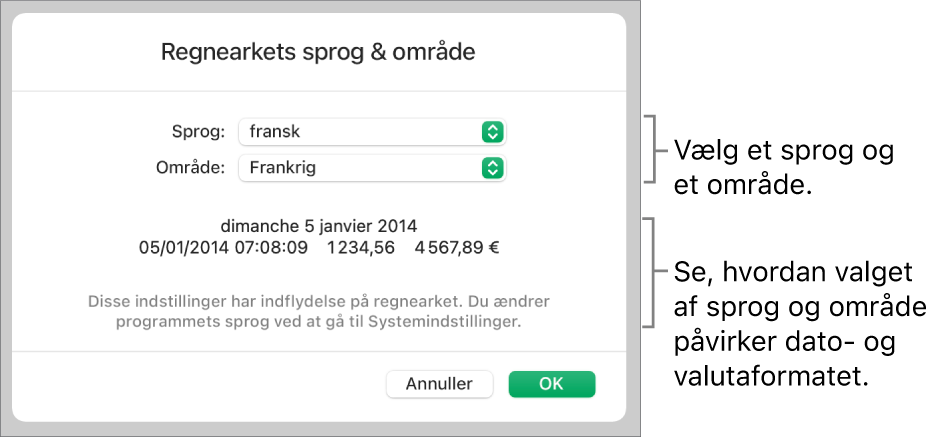Click the number sample 1 234,56
The width and height of the screenshot is (940, 438).
(x=357, y=244)
